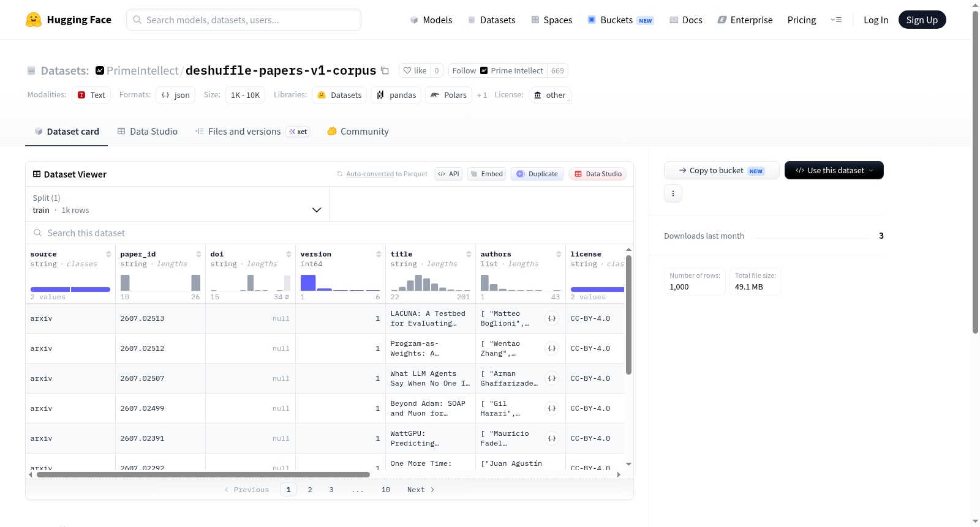Click the Copy to bucket button
This screenshot has width=980, height=527.
[x=722, y=170]
